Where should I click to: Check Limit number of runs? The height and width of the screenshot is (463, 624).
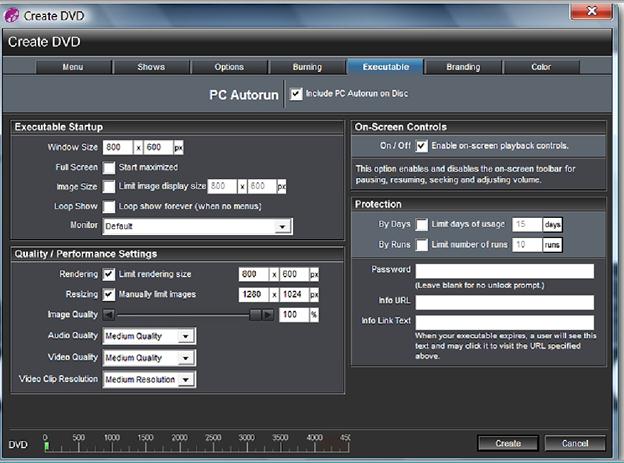pyautogui.click(x=421, y=244)
